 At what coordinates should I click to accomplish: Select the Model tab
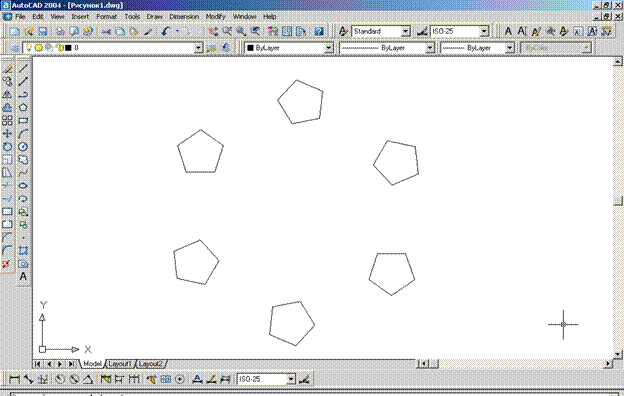coord(92,364)
